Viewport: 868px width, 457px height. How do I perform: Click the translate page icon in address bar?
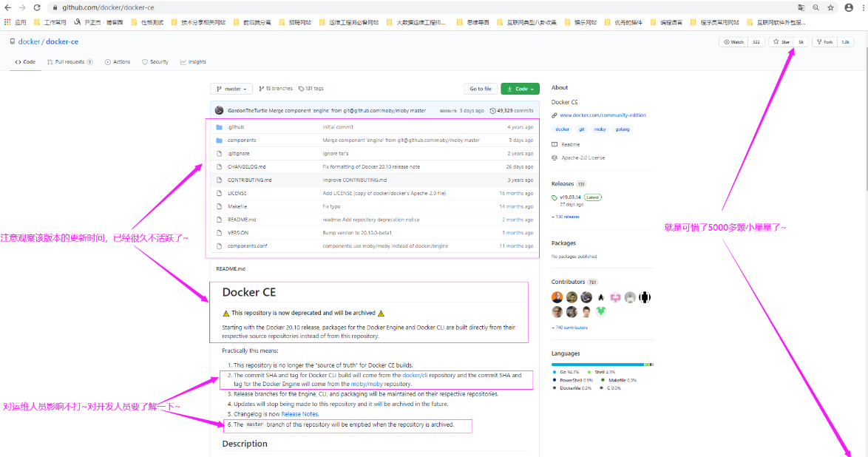tap(801, 7)
